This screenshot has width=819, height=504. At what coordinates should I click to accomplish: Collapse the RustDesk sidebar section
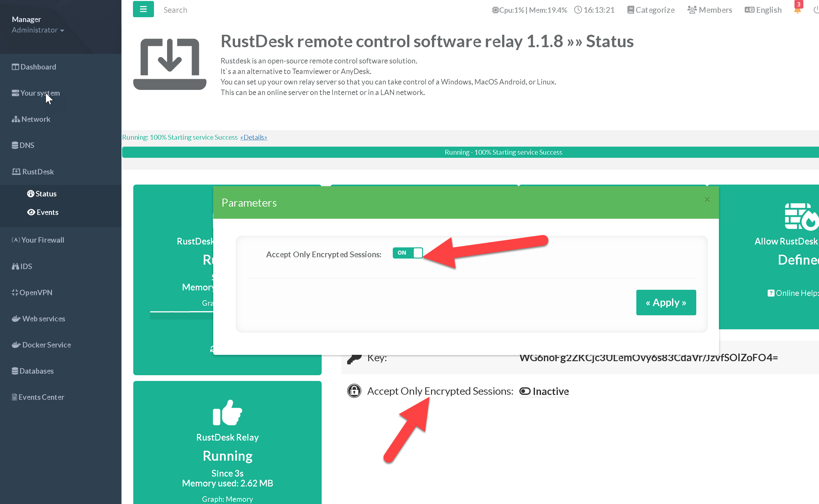tap(38, 172)
